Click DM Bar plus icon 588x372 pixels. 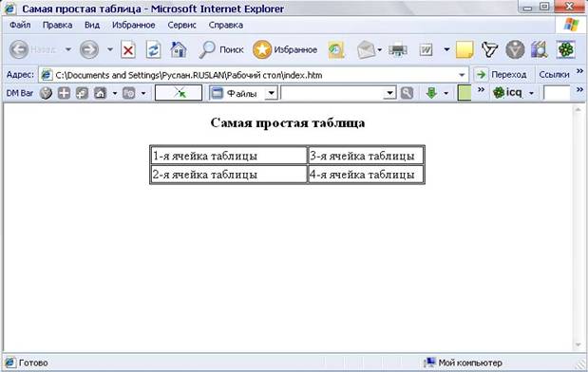coord(65,93)
